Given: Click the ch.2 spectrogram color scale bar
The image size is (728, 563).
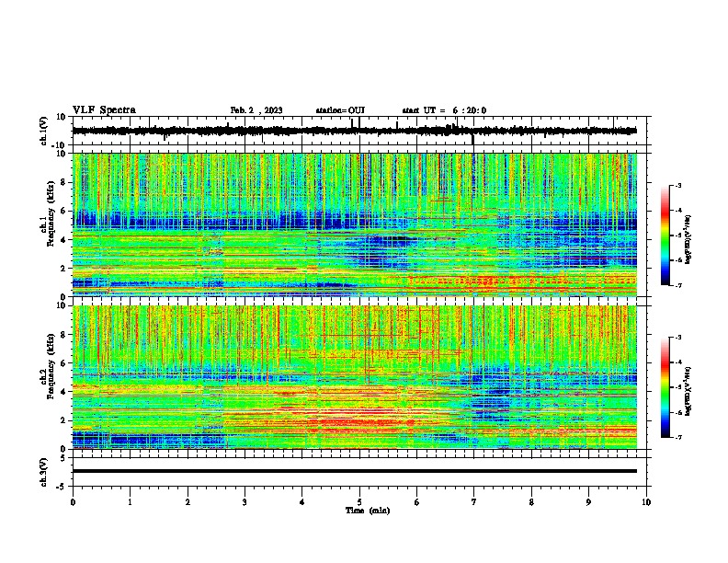Looking at the screenshot, I should (665, 387).
